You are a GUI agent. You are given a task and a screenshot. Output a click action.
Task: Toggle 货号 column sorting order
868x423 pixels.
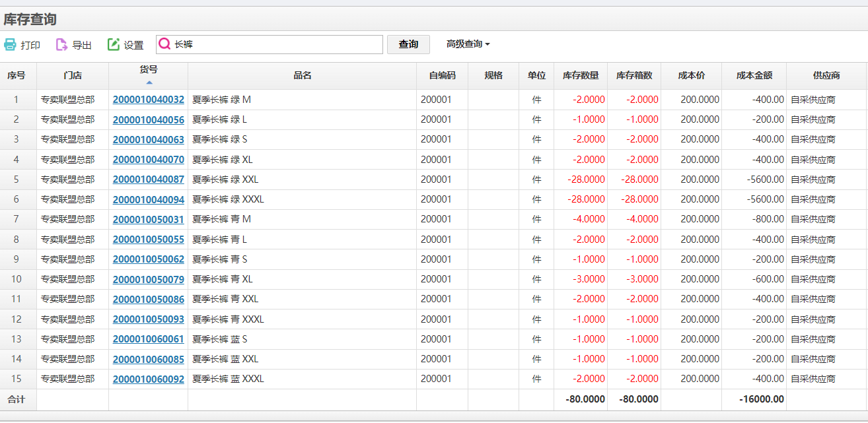(x=148, y=71)
